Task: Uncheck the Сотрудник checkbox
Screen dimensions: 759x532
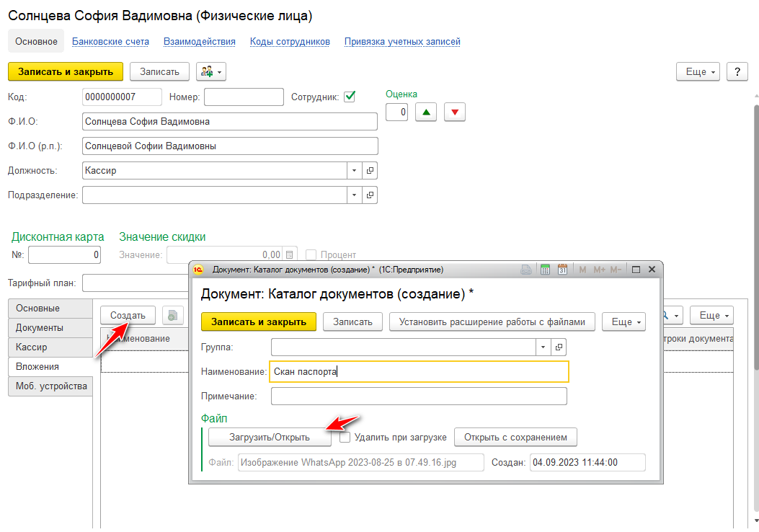Action: (350, 97)
